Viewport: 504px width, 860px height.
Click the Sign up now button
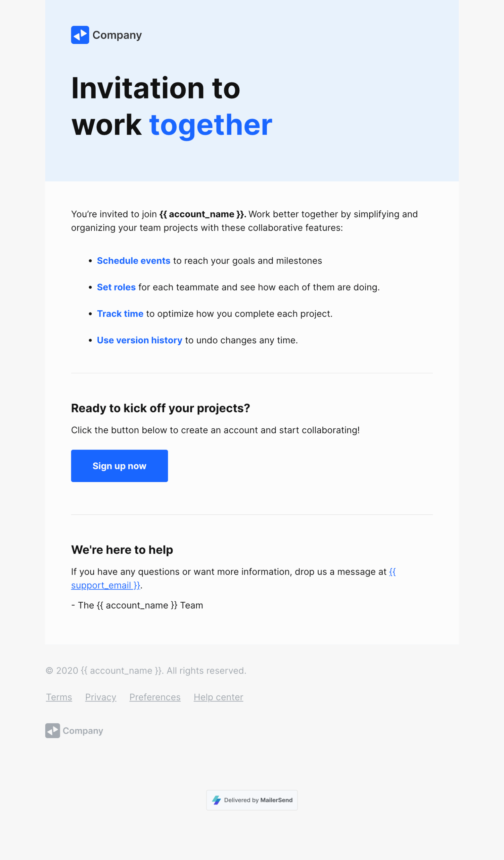tap(119, 466)
